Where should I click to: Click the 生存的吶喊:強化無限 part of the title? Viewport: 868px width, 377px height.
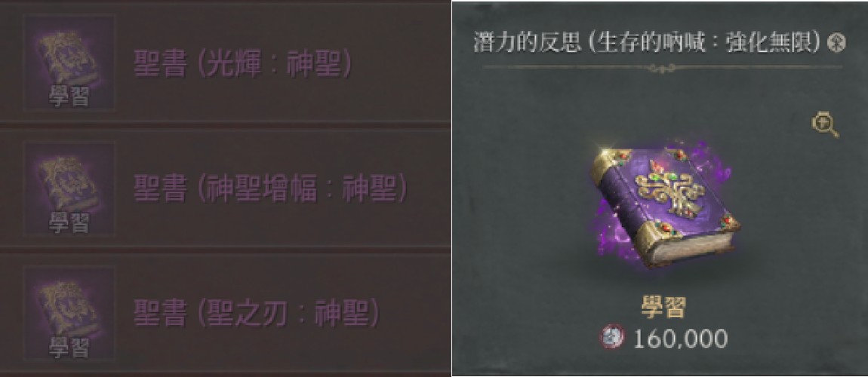click(x=706, y=43)
